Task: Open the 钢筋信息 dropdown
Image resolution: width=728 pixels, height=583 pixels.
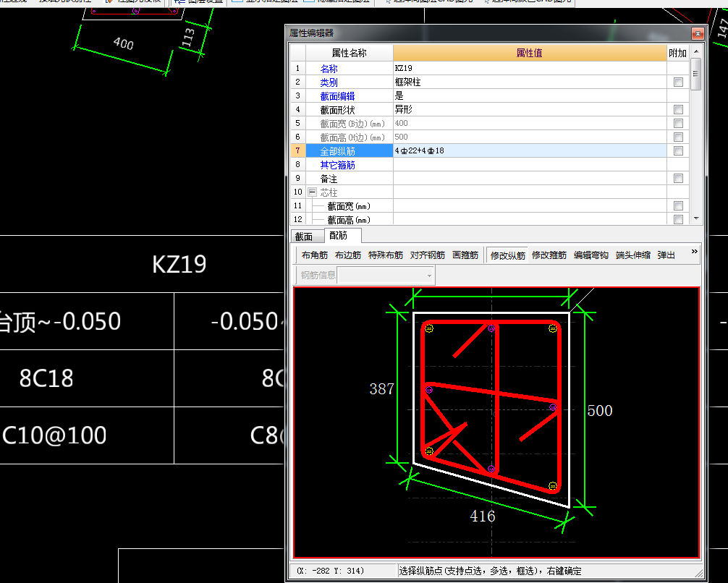Action: tap(429, 276)
